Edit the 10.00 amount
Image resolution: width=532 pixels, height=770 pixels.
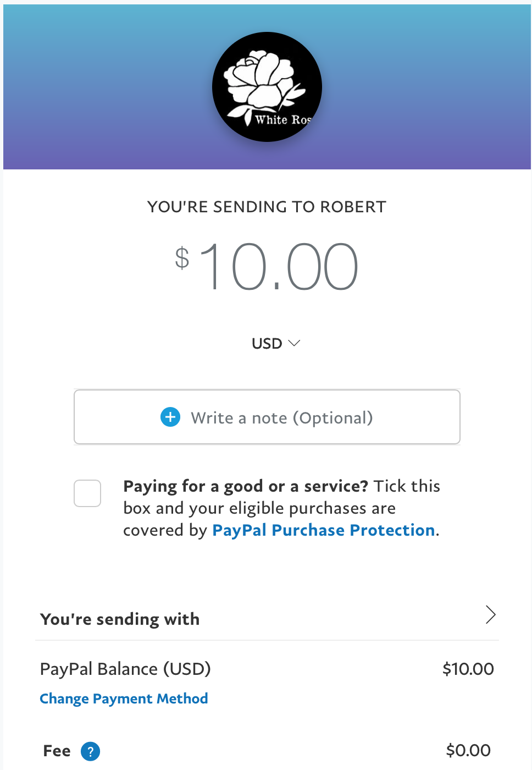pos(279,267)
